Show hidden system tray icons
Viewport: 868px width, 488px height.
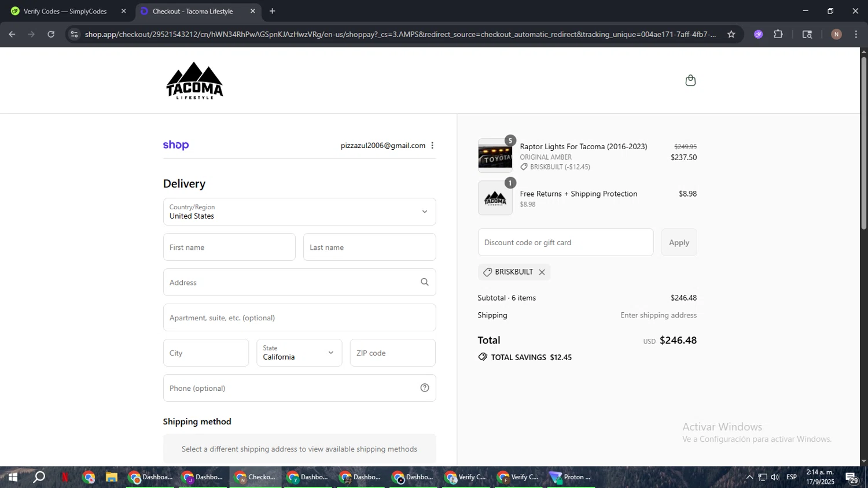click(749, 477)
